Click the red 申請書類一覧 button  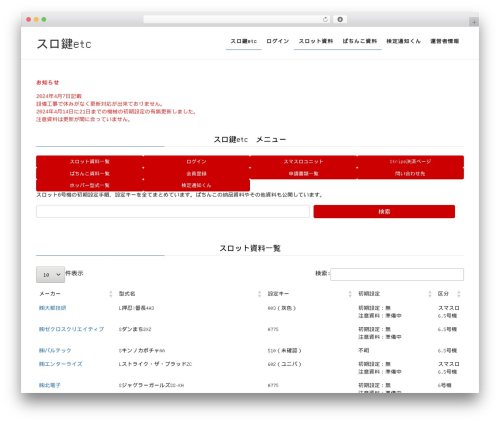[303, 174]
